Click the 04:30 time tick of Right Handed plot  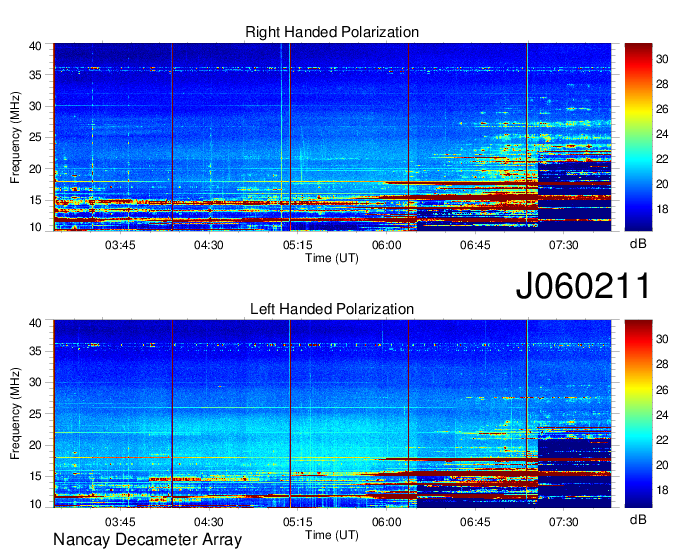pos(209,245)
